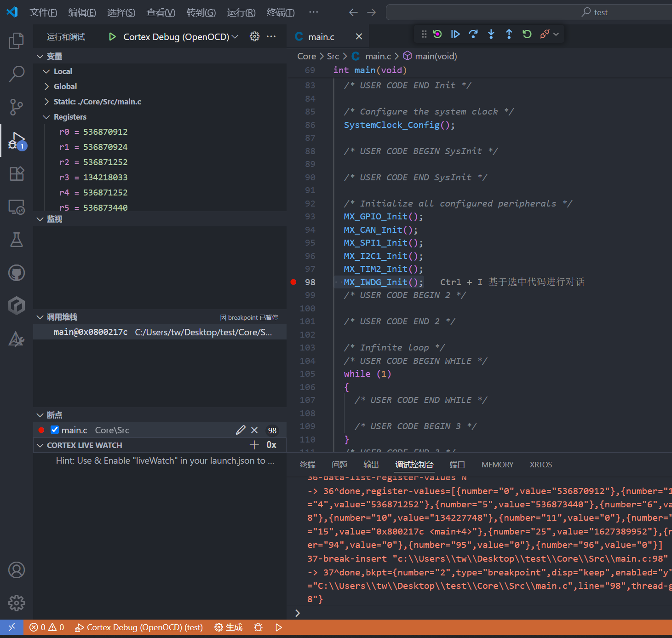Click the test search command box
The height and width of the screenshot is (638, 672).
tap(529, 12)
